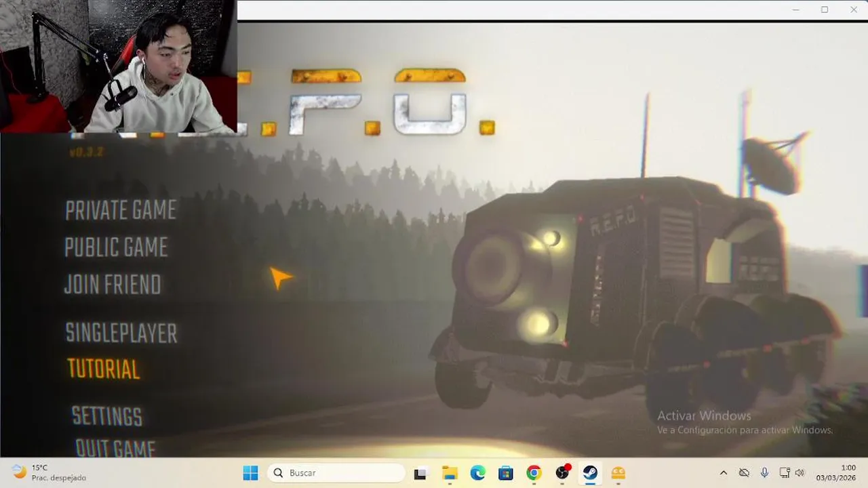Viewport: 868px width, 488px height.
Task: Click the Buscar taskbar search box
Action: click(336, 473)
